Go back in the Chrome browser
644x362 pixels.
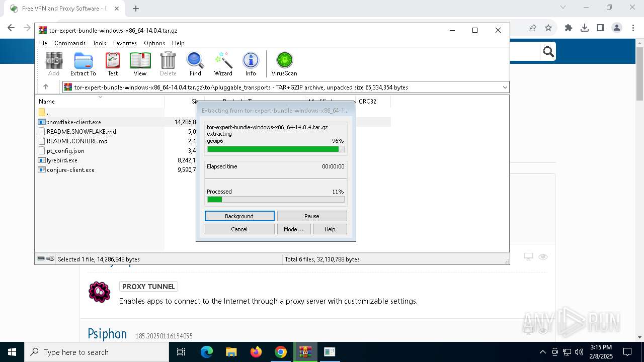point(11,28)
